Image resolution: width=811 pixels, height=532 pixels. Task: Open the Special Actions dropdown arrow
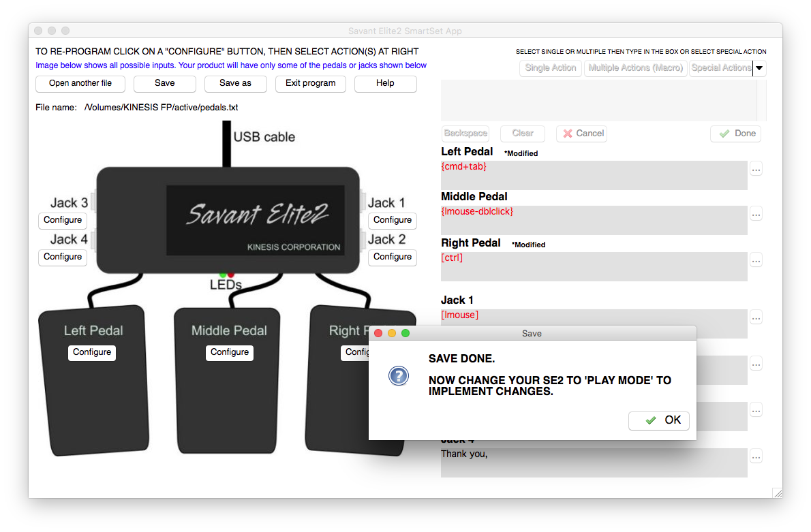coord(759,68)
